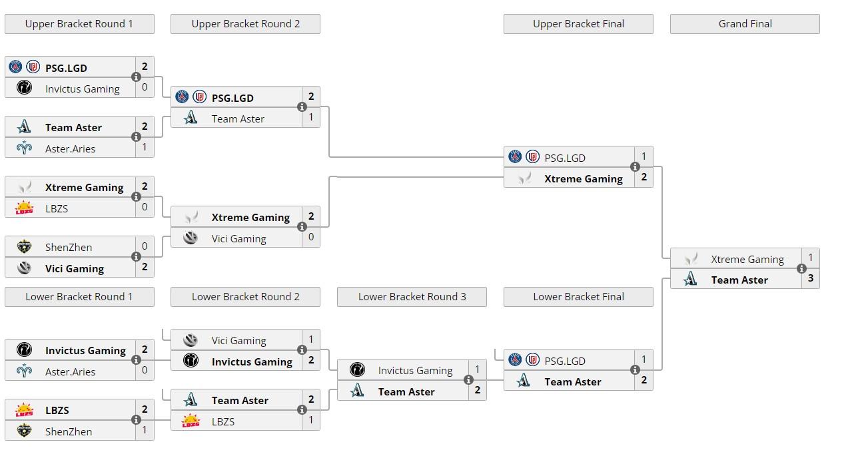Open Grand Final match info icon
The image size is (868, 458).
pyautogui.click(x=801, y=269)
